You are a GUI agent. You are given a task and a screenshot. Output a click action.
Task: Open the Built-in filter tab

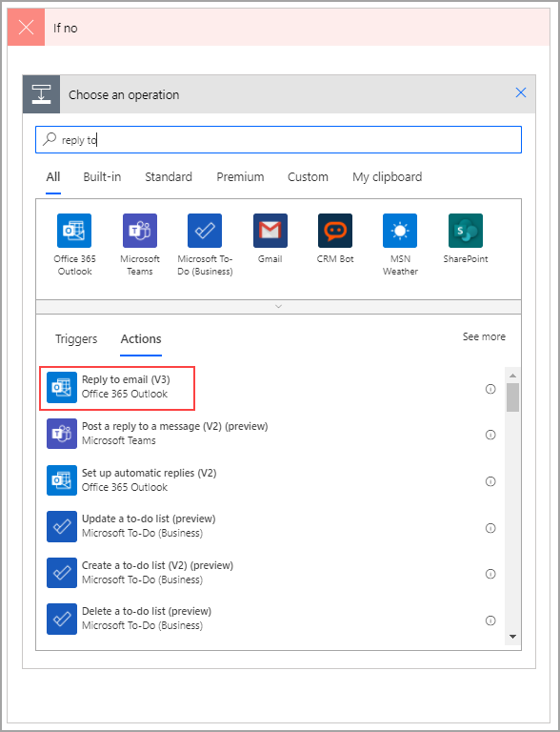pos(102,177)
